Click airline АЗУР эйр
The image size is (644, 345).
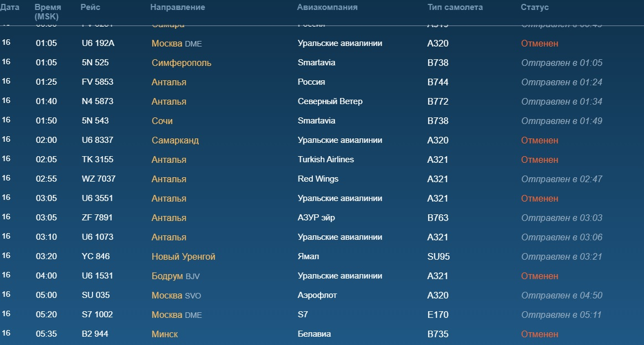pyautogui.click(x=316, y=217)
